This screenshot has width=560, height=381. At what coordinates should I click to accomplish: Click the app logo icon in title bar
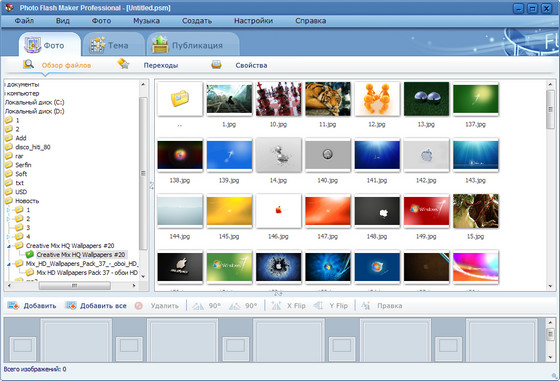(9, 7)
